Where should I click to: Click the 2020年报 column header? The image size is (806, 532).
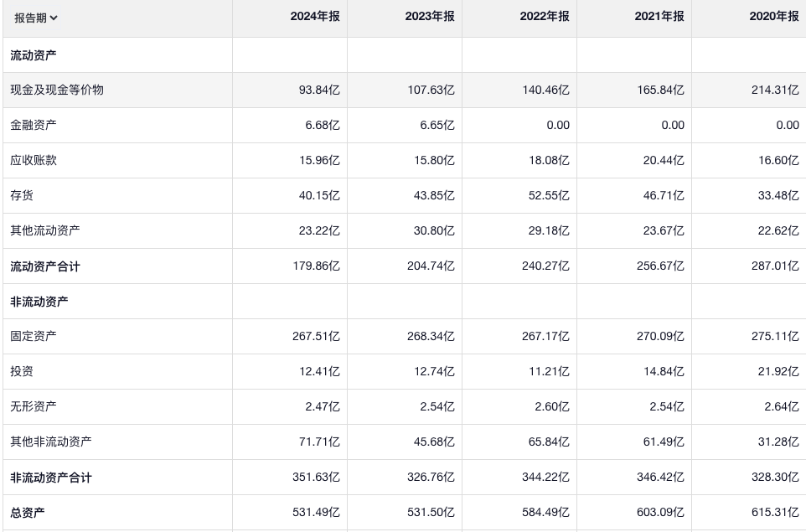(773, 17)
